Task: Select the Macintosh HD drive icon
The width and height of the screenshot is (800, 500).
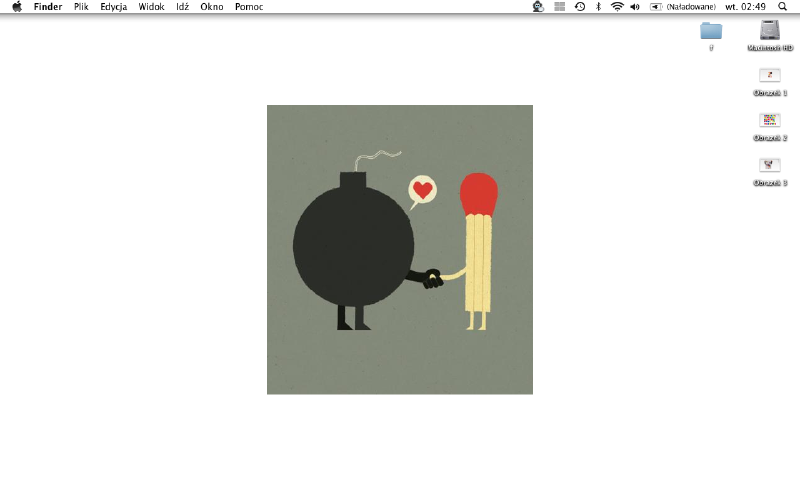Action: coord(769,30)
